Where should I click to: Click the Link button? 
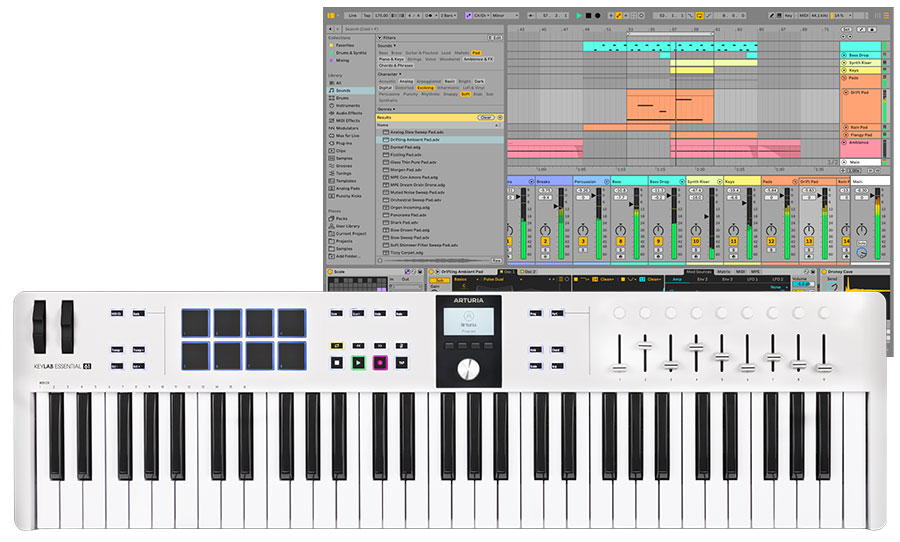352,16
